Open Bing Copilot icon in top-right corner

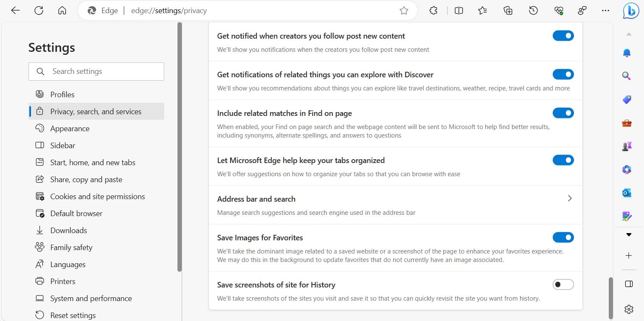click(631, 11)
